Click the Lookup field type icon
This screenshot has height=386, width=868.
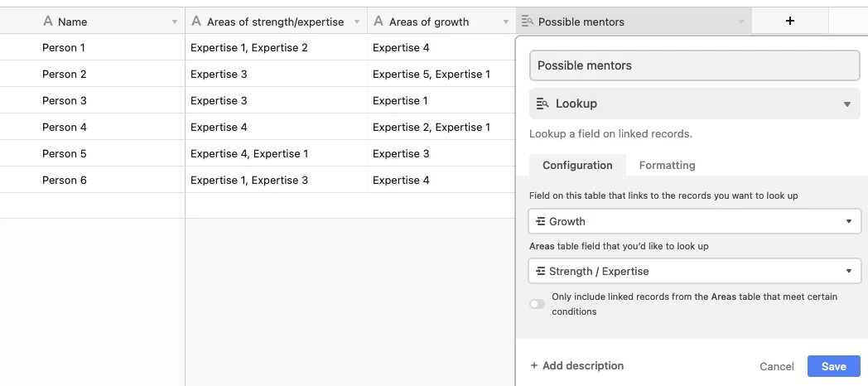pos(543,104)
